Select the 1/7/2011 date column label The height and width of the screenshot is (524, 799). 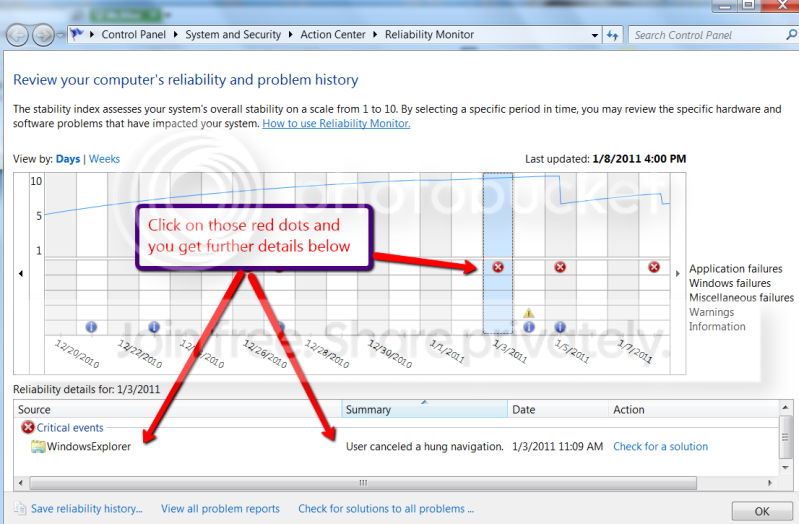pyautogui.click(x=635, y=352)
